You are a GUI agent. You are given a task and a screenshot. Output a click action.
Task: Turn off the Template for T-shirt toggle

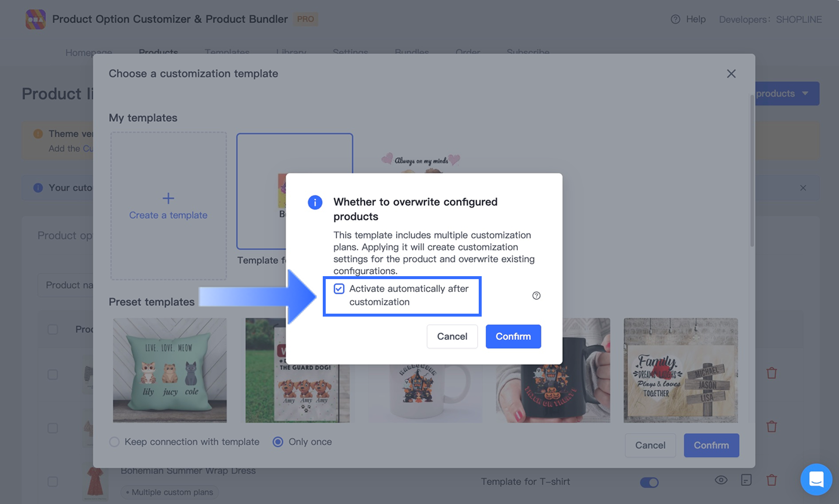pos(649,482)
